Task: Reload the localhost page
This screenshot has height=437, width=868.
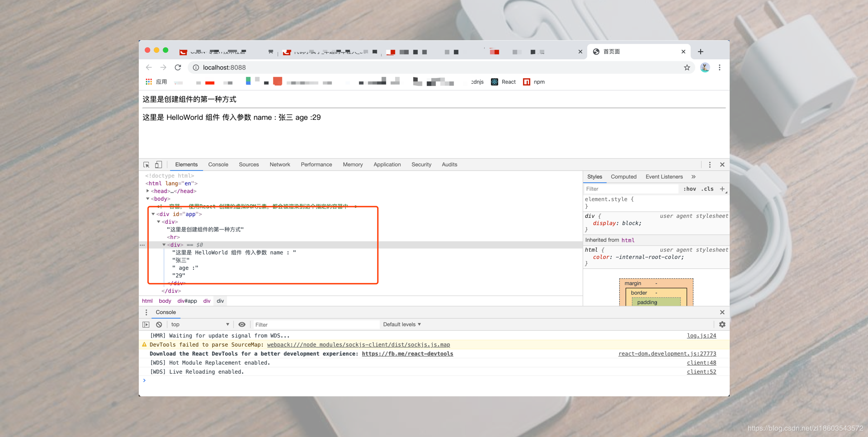Action: coord(178,67)
